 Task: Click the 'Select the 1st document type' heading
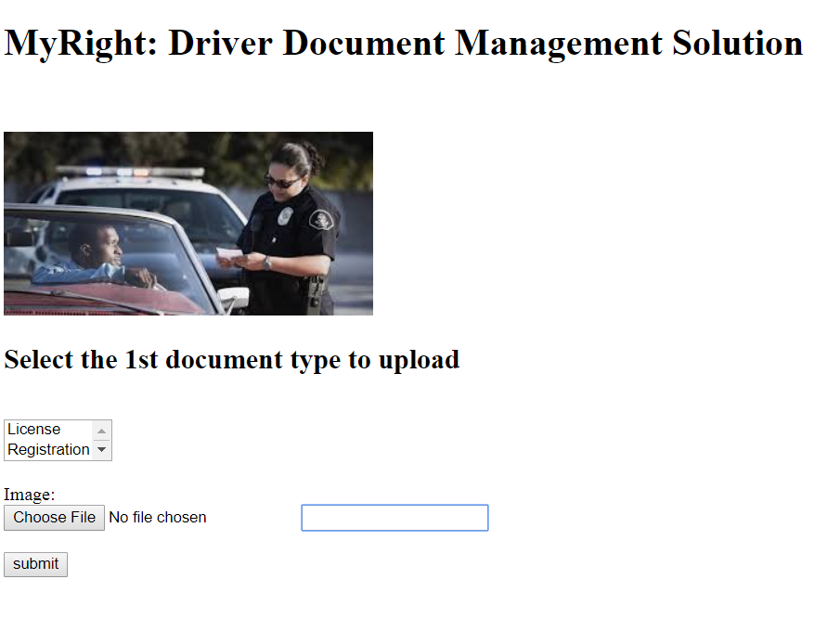[231, 360]
